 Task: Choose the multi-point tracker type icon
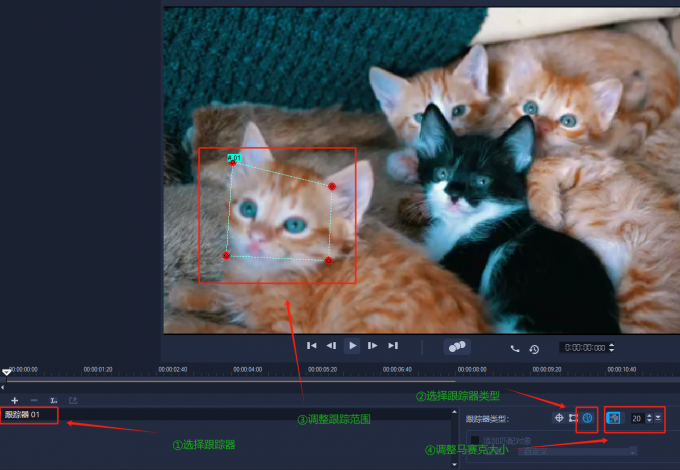pos(588,418)
